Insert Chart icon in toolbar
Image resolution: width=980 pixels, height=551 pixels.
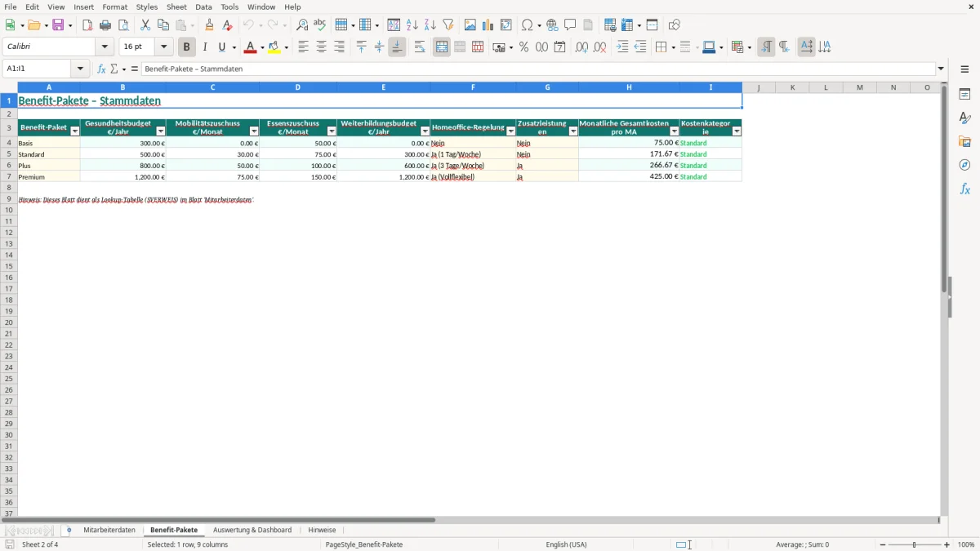tap(488, 25)
